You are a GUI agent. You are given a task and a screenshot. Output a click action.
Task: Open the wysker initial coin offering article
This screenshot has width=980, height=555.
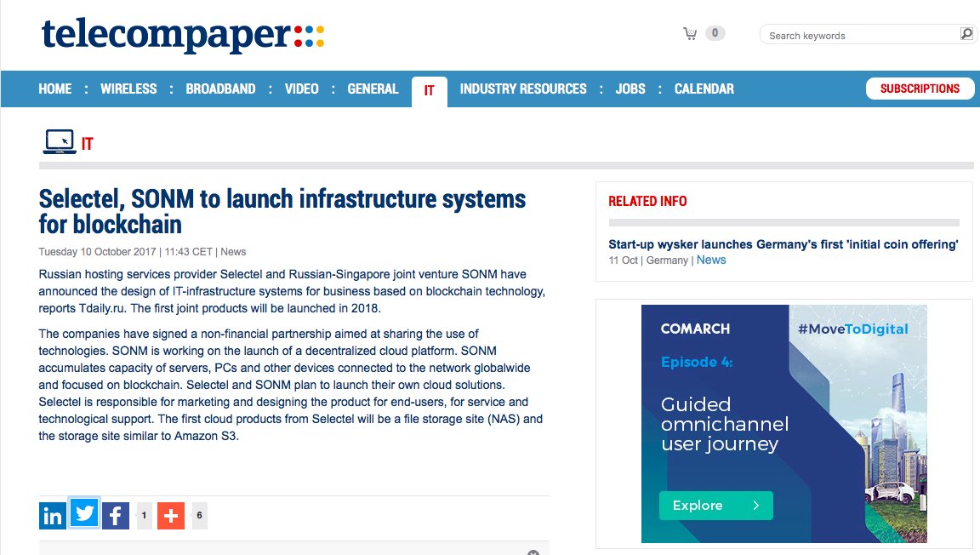pyautogui.click(x=783, y=244)
